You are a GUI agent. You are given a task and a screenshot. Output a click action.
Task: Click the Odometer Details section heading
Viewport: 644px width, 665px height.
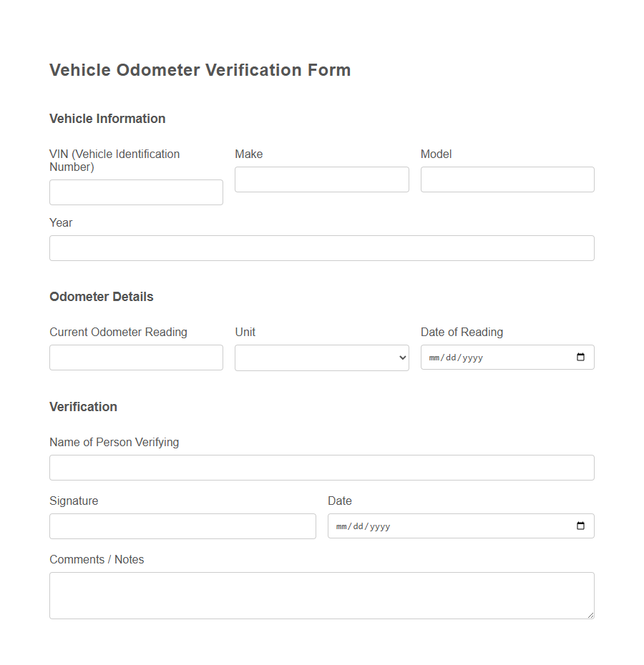pos(102,297)
